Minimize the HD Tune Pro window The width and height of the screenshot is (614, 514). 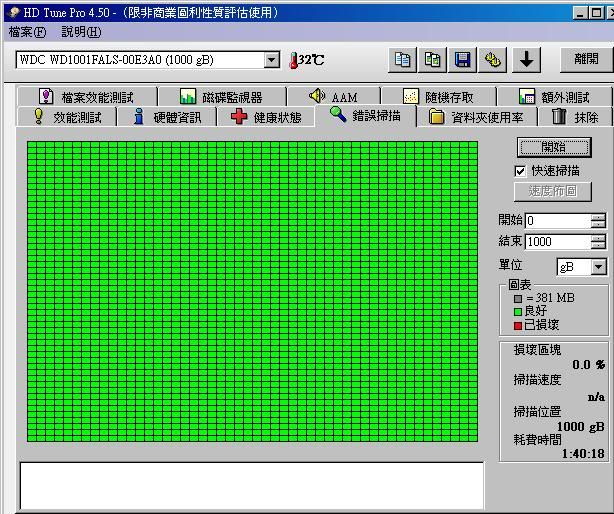pos(580,13)
